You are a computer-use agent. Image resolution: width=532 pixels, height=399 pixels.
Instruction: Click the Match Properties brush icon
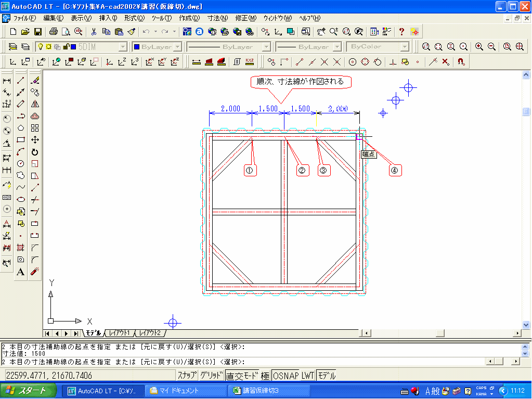132,32
